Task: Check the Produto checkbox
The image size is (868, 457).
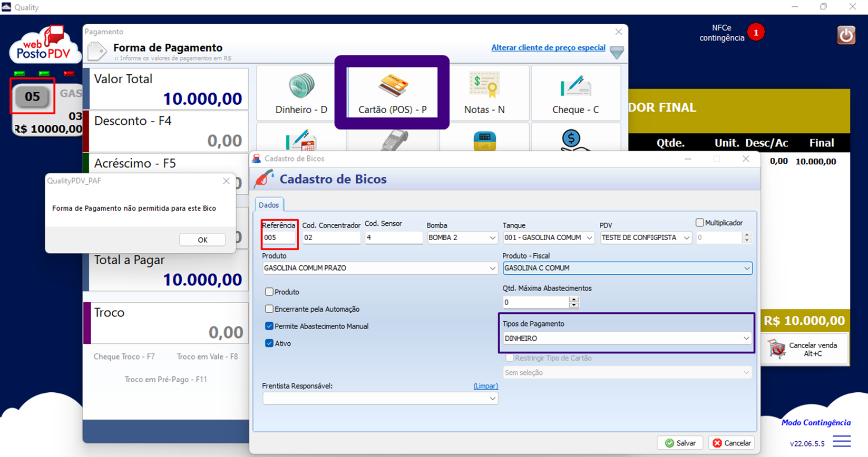Action: tap(269, 292)
